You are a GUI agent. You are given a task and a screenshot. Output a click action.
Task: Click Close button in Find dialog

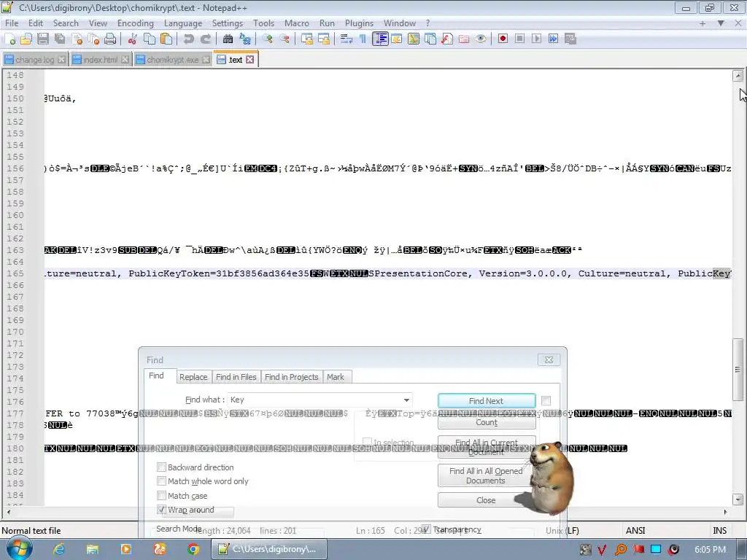[x=486, y=500]
